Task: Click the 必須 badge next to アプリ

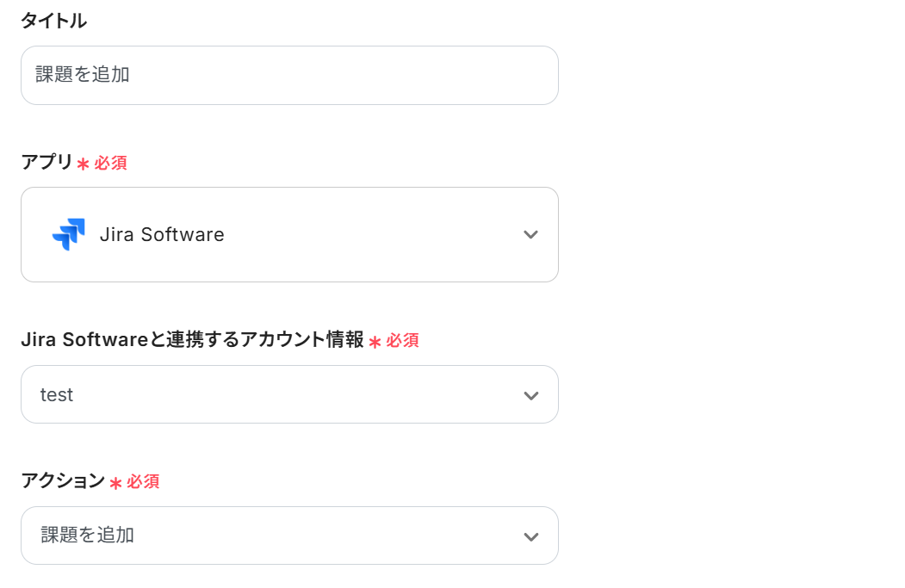Action: [x=109, y=162]
